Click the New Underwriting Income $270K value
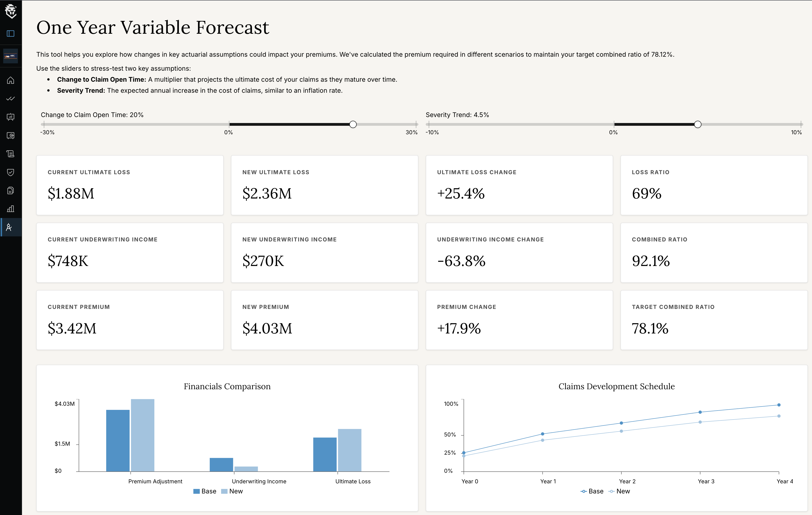The height and width of the screenshot is (515, 812). (263, 261)
